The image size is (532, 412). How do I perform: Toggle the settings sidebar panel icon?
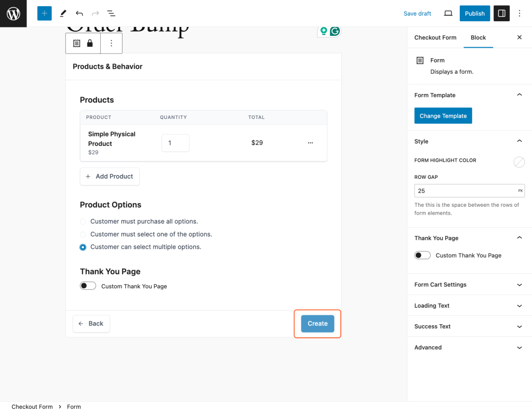[501, 14]
